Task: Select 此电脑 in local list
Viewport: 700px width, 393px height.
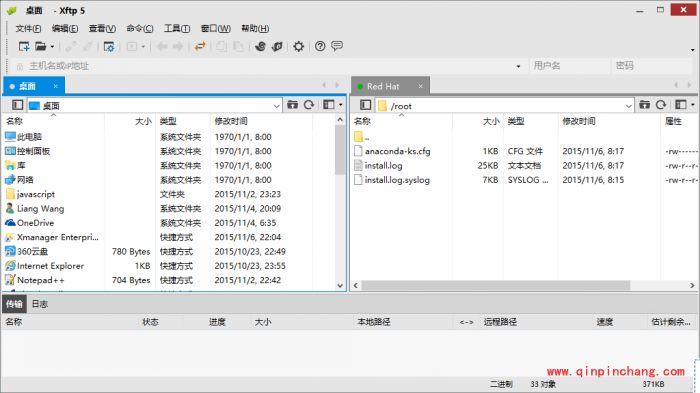Action: [x=29, y=137]
